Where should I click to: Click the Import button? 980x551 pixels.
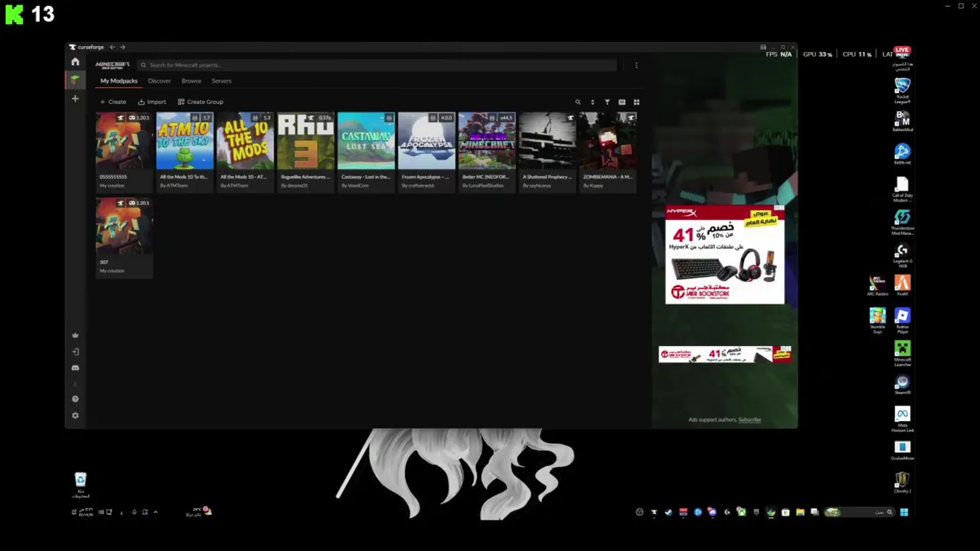coord(152,102)
